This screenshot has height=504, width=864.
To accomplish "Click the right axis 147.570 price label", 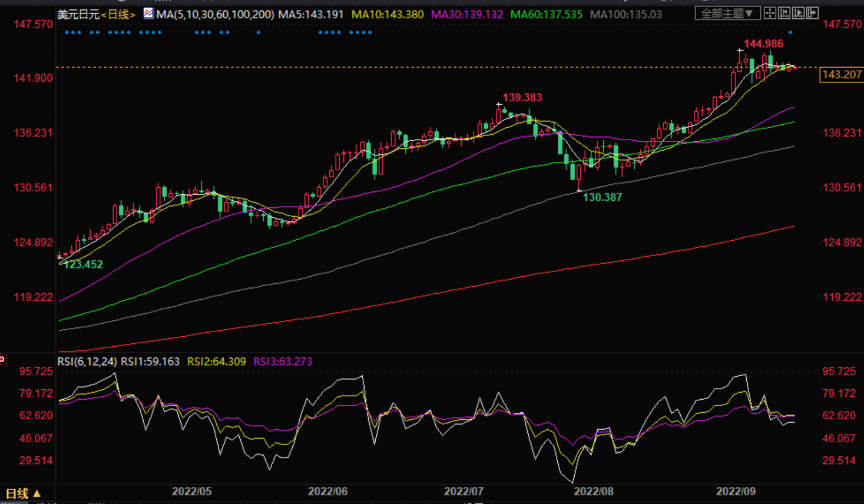I will click(x=842, y=24).
